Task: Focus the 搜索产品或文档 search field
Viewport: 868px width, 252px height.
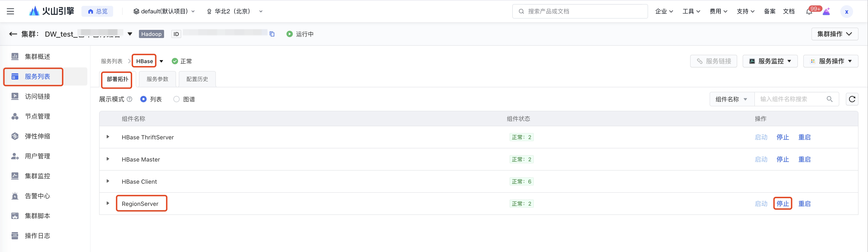Action: 579,12
